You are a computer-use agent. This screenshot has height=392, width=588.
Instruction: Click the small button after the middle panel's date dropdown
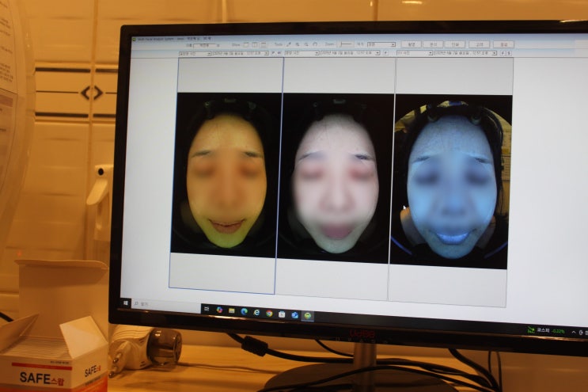coord(386,53)
